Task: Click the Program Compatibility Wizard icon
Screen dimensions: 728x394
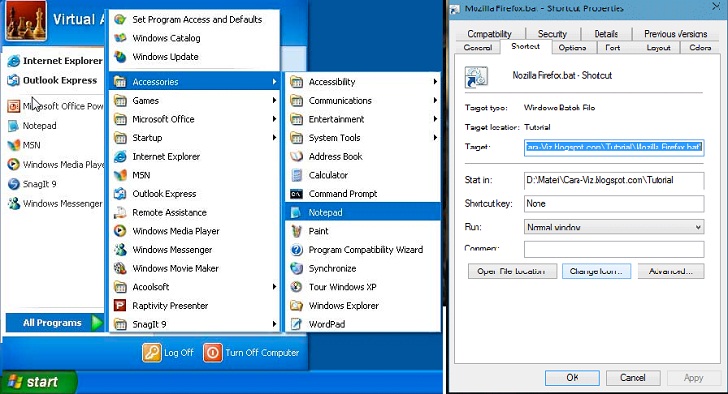Action: (296, 250)
